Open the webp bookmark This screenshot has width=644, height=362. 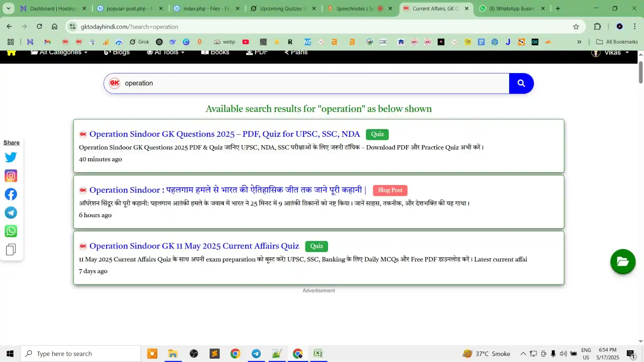(225, 42)
